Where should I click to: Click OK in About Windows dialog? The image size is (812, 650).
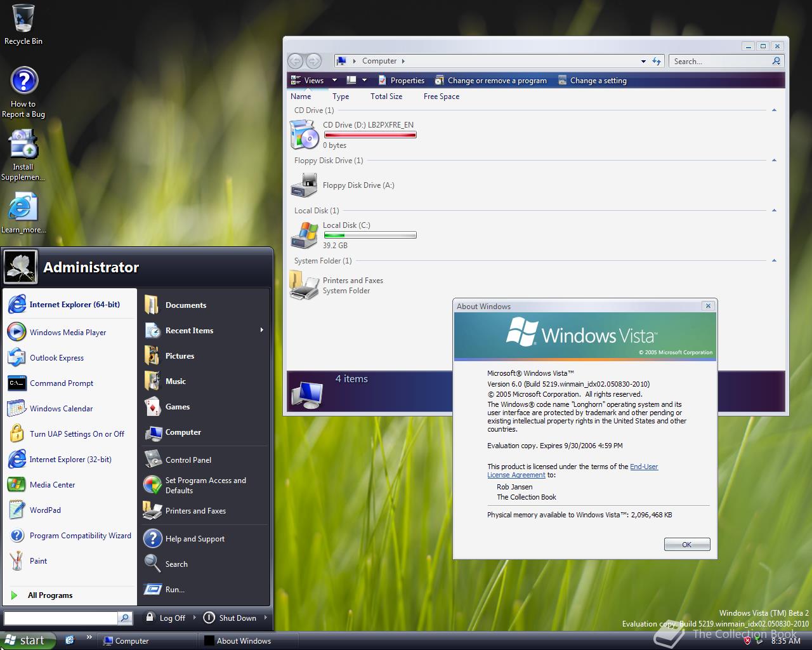tap(687, 545)
